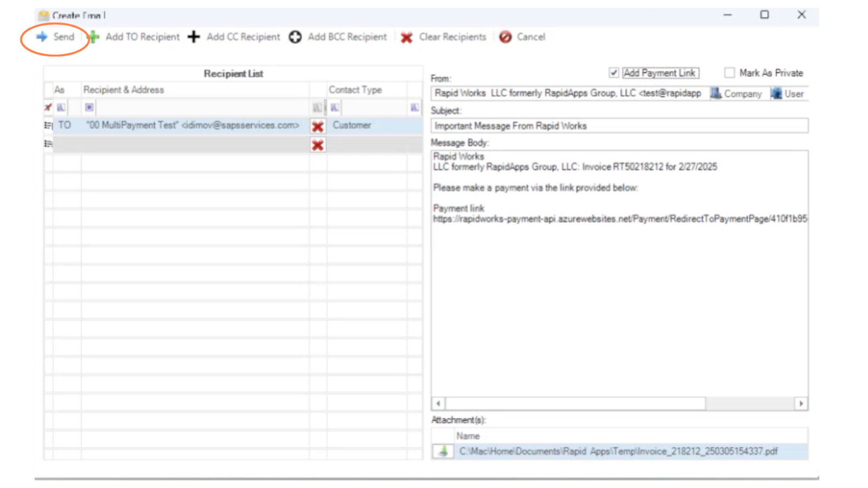Image resolution: width=868 pixels, height=488 pixels.
Task: Click into the Subject field
Action: (x=620, y=126)
